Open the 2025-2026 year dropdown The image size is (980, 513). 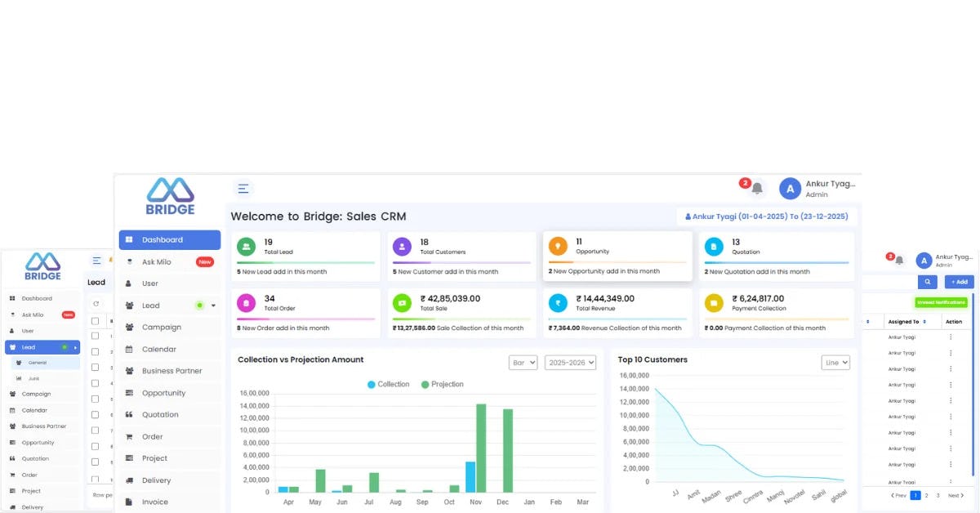point(570,362)
